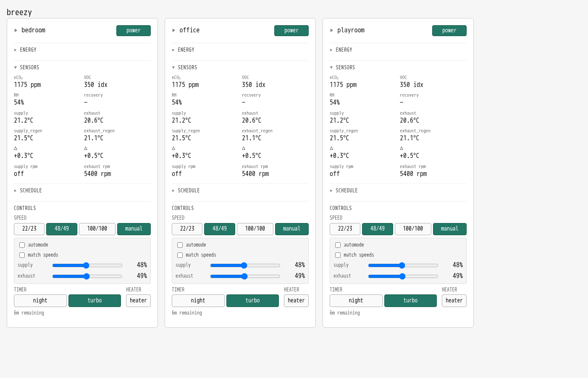Click playroom VOC value 350 idx
Screen dimensions: 588x378
412,85
